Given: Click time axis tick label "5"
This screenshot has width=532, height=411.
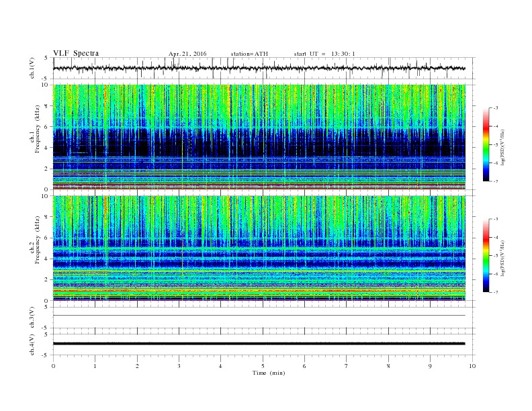Looking at the screenshot, I should coord(263,366).
